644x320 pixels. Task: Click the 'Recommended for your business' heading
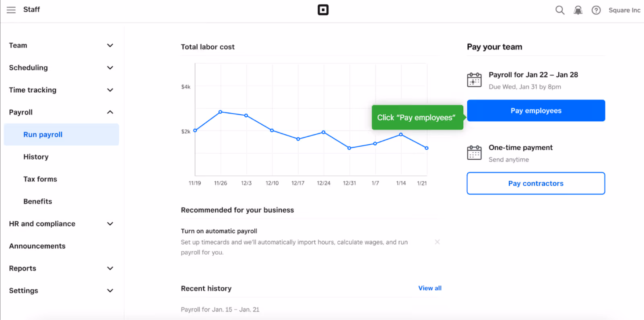click(237, 210)
